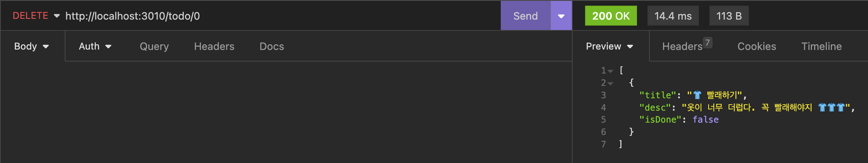
Task: Send the request
Action: [x=526, y=16]
